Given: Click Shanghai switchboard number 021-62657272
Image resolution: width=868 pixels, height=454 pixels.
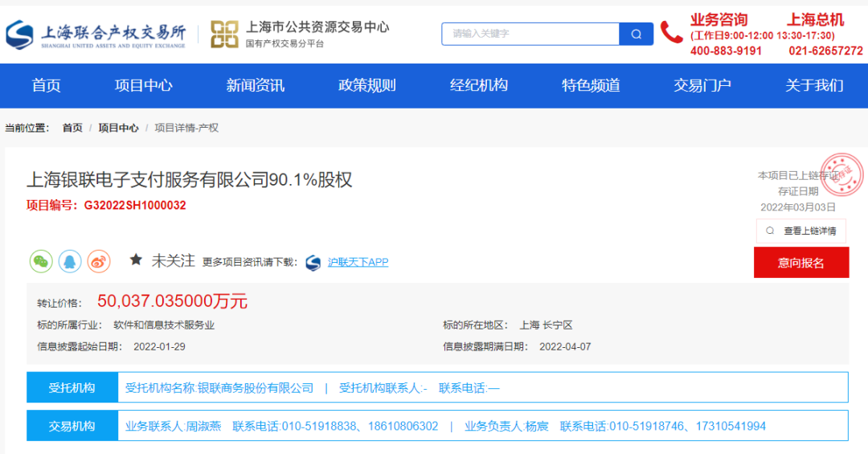Looking at the screenshot, I should tap(825, 51).
